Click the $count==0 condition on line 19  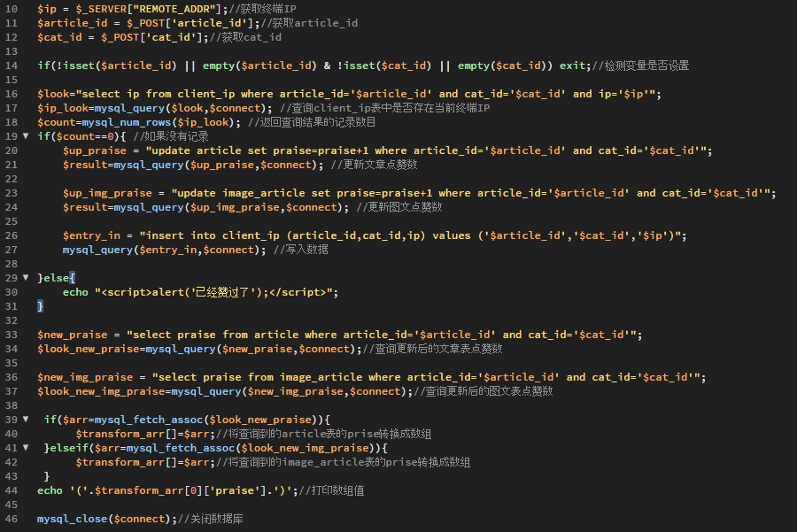click(x=85, y=136)
